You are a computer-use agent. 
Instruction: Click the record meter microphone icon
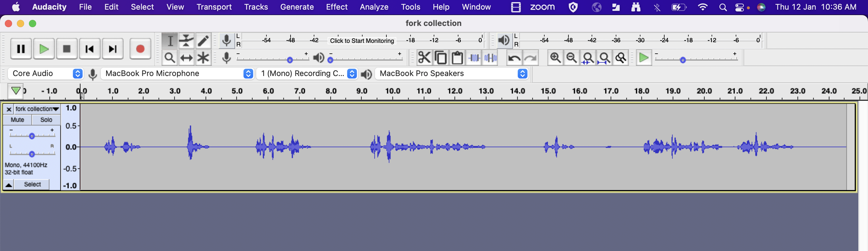tap(227, 40)
